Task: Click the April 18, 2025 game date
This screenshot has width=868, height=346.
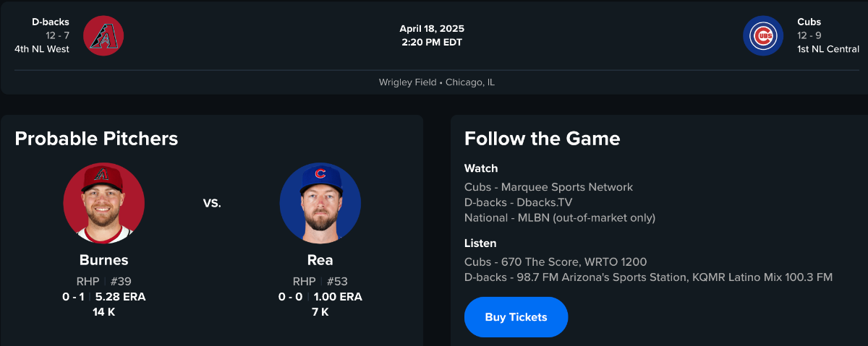Action: point(432,29)
